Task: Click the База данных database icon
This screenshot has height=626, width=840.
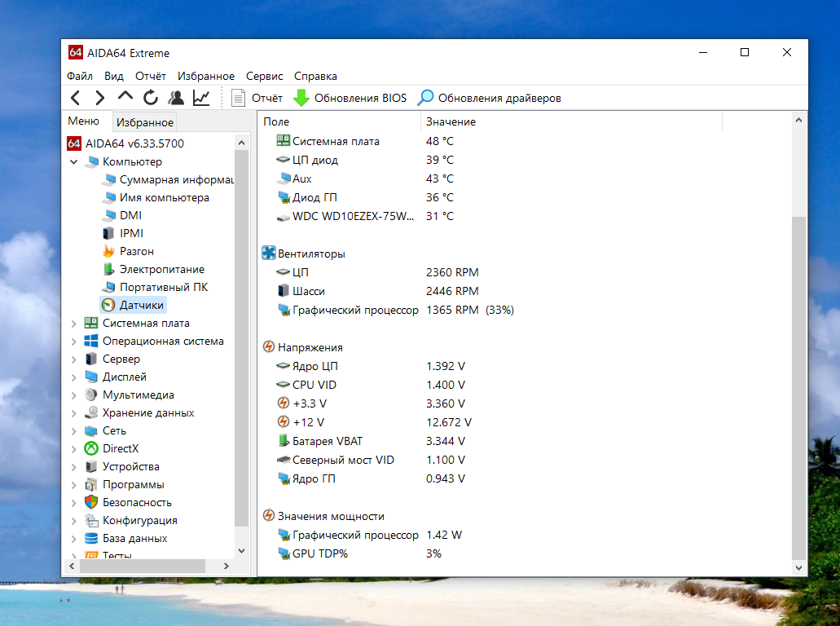Action: click(x=91, y=538)
